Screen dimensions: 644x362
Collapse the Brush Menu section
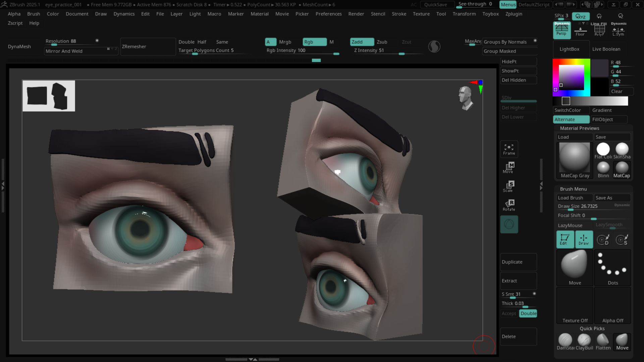573,189
